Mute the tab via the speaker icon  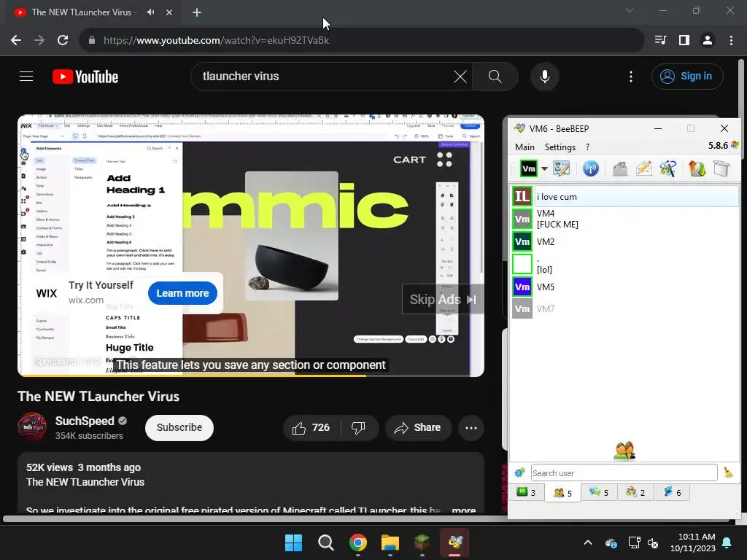(x=150, y=12)
